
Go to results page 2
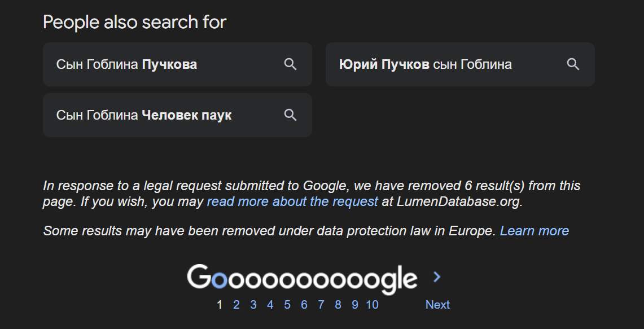236,305
